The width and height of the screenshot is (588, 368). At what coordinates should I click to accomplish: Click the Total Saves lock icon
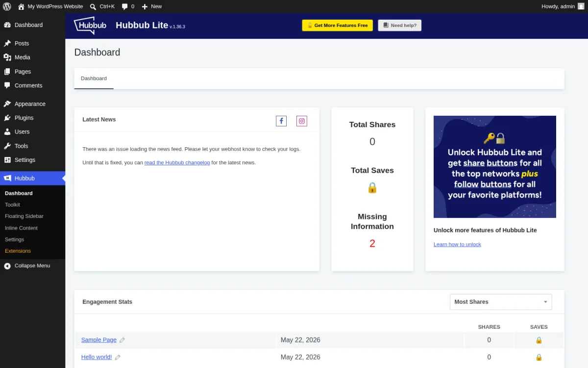(372, 187)
